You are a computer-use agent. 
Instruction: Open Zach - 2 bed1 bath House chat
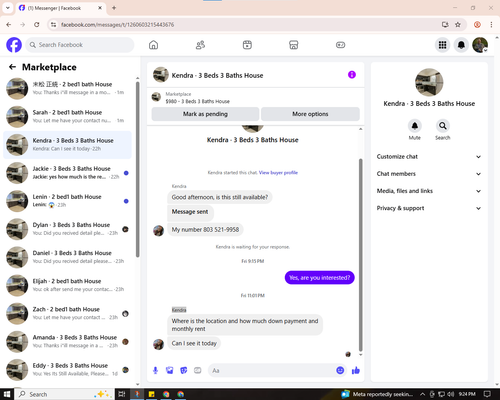click(x=67, y=313)
